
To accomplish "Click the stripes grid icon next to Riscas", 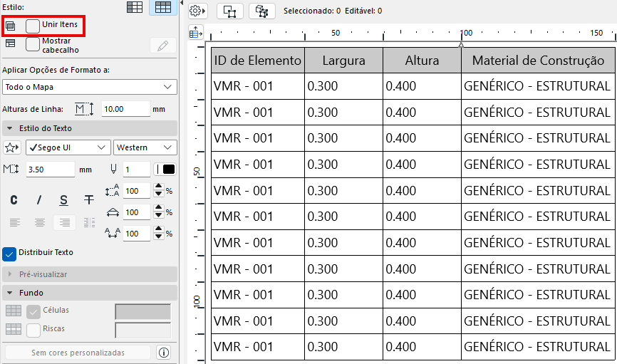I will (x=14, y=329).
